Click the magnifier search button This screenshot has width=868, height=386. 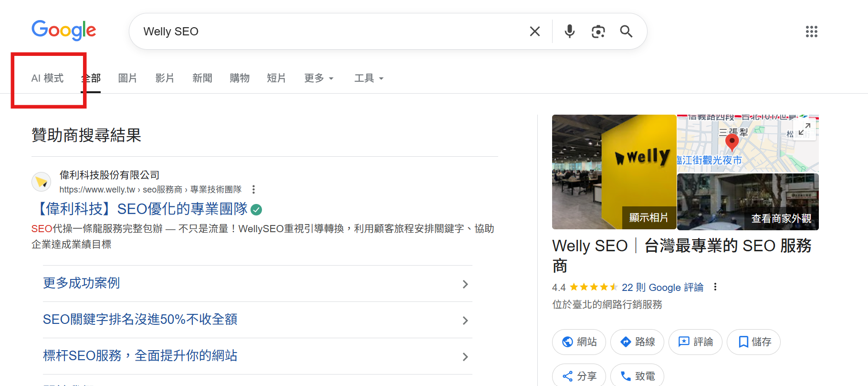point(626,32)
